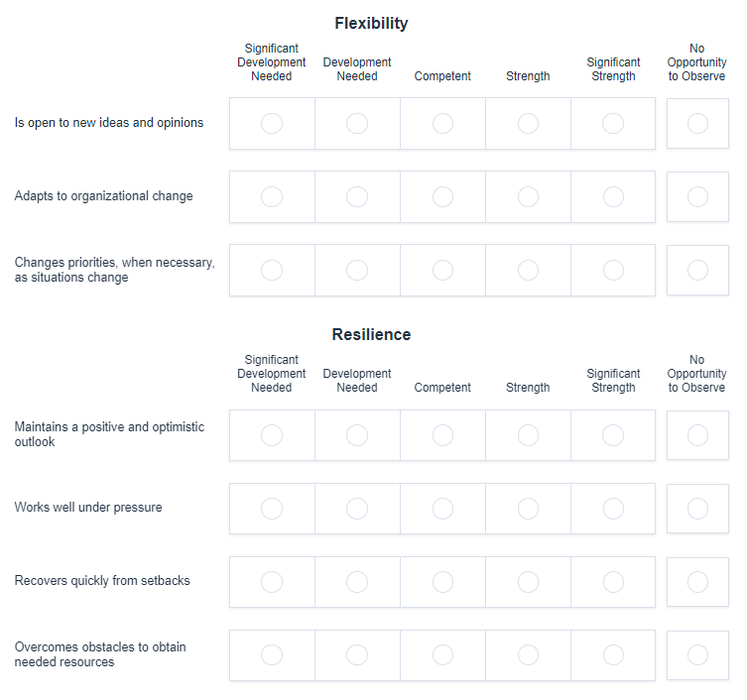Choose Significant Development Needed for 'Adapts to organizational change'
This screenshot has height=700, width=747.
click(272, 196)
